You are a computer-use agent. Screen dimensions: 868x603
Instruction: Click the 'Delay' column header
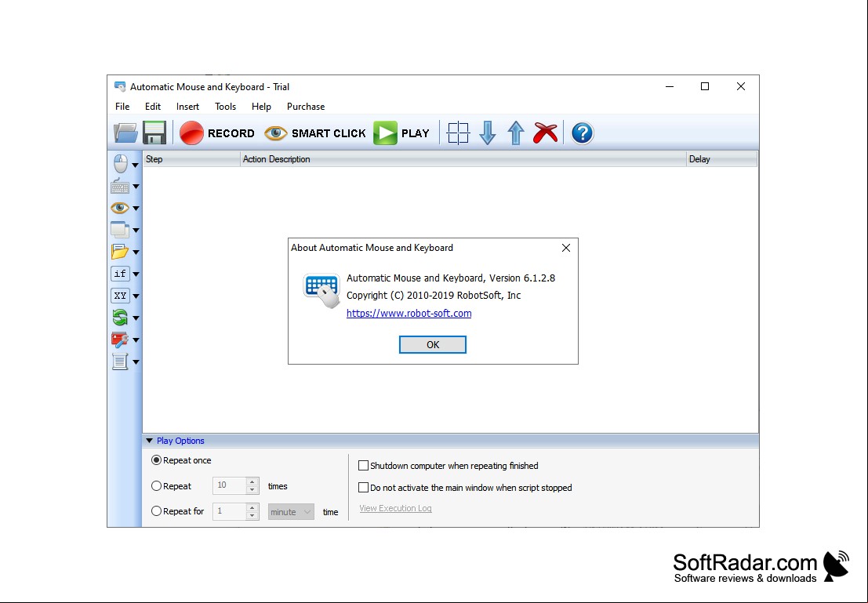(x=722, y=159)
